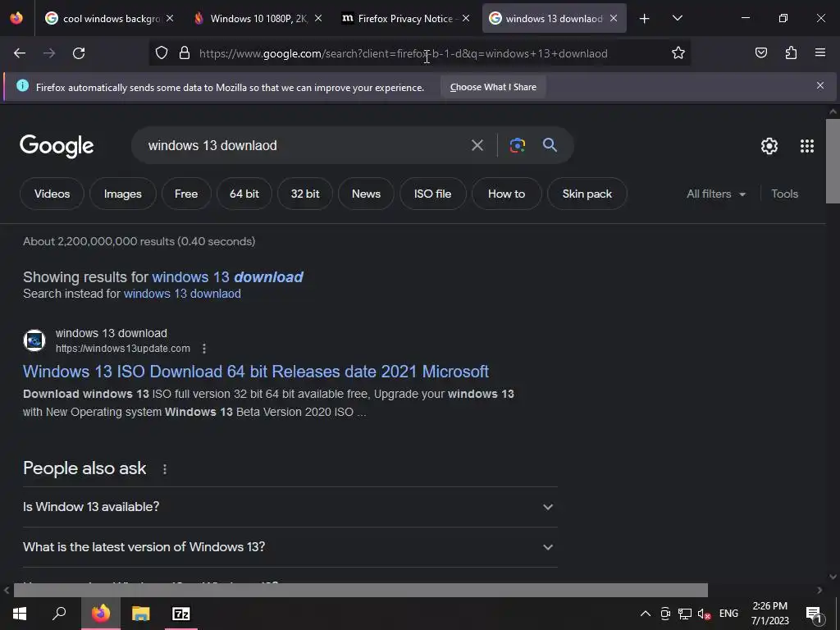
Task: Click the network tray icon
Action: coord(685,614)
